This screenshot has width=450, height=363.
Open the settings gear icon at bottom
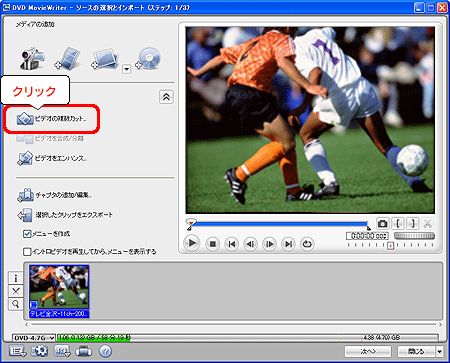tap(39, 351)
